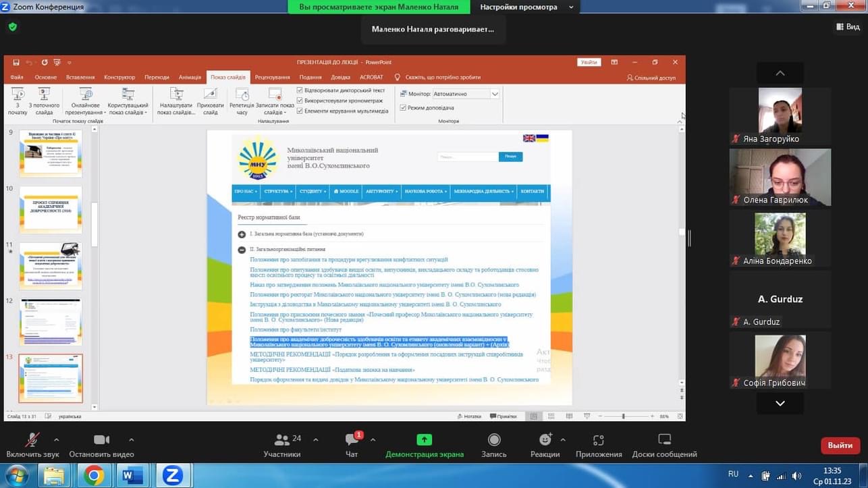Screen dimensions: 868x488
Task: Click the PowerPoint Notes (Нотатки) status button
Action: pyautogui.click(x=469, y=416)
